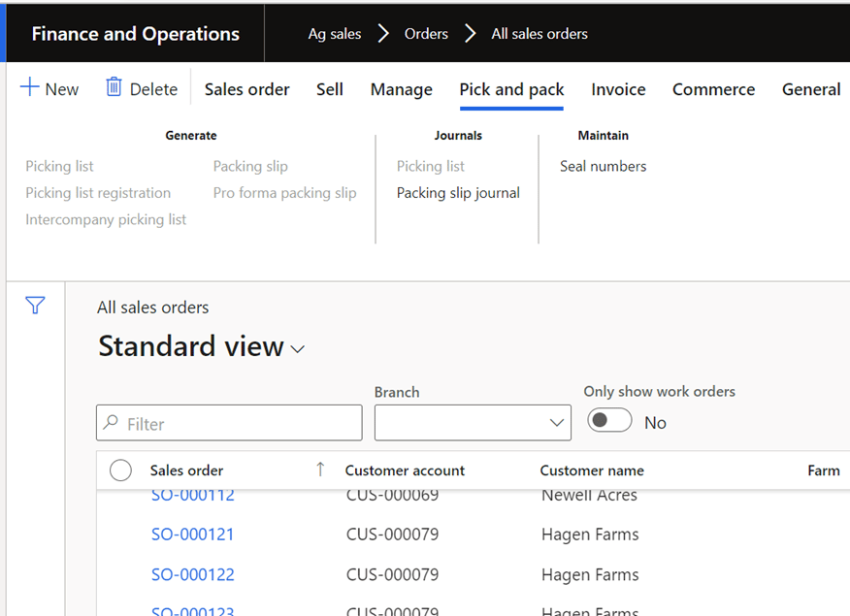Click Packing slip journal
This screenshot has height=616, width=850.
tap(458, 193)
